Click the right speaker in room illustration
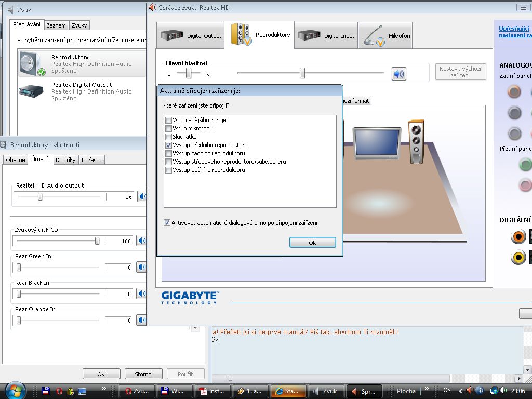The image size is (532, 399). click(416, 141)
